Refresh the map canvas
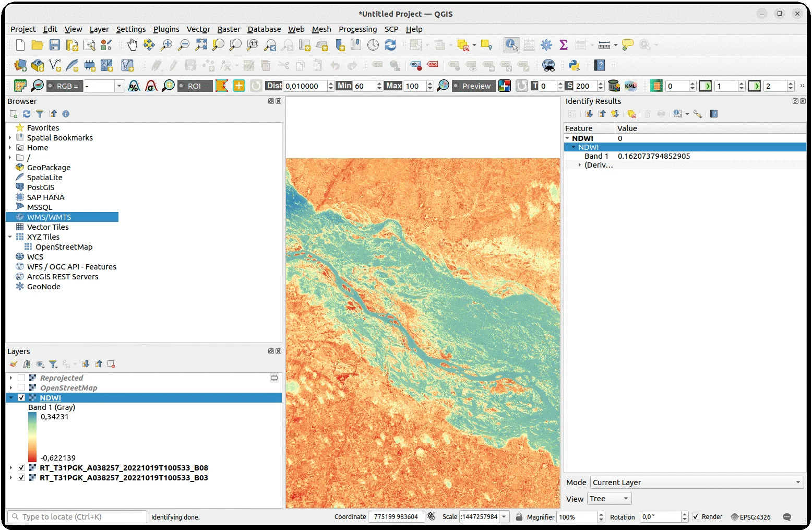Image resolution: width=812 pixels, height=530 pixels. [x=390, y=45]
